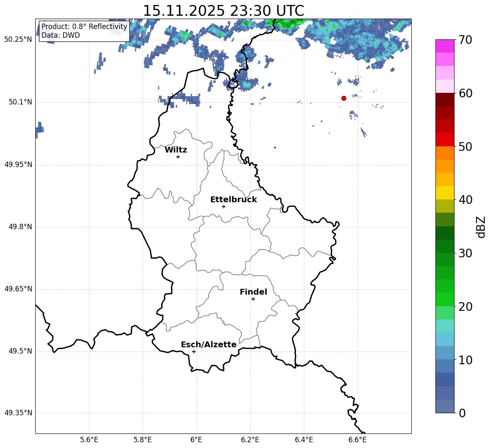Click the 50.1°N latitude label
Image resolution: width=491 pixels, height=448 pixels.
point(20,102)
